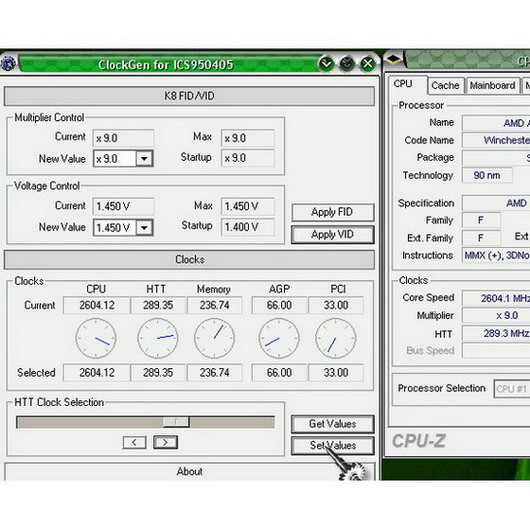Image resolution: width=530 pixels, height=530 pixels.
Task: Open the Processor Selection CPU #1 dropdown
Action: coord(512,389)
